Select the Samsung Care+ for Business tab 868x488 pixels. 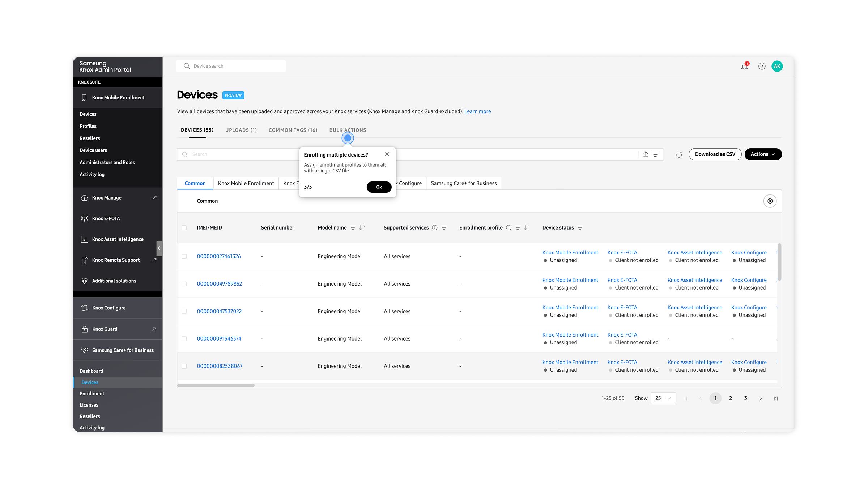tap(463, 183)
